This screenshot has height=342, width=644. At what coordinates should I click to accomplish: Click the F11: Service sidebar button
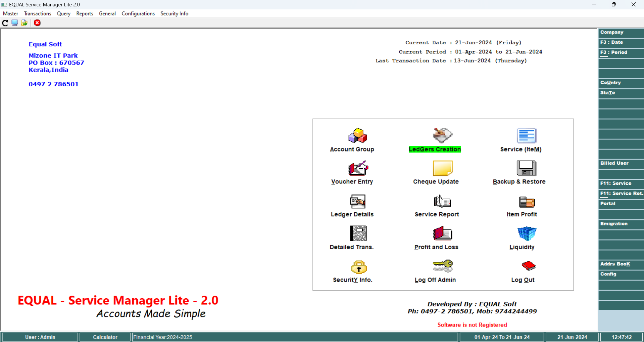click(x=621, y=184)
